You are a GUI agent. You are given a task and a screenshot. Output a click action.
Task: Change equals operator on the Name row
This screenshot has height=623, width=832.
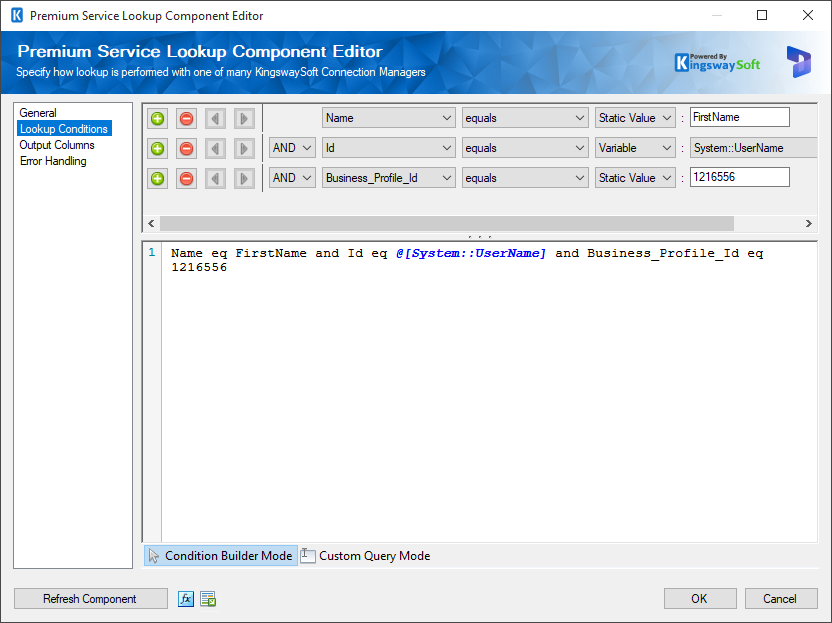[525, 118]
